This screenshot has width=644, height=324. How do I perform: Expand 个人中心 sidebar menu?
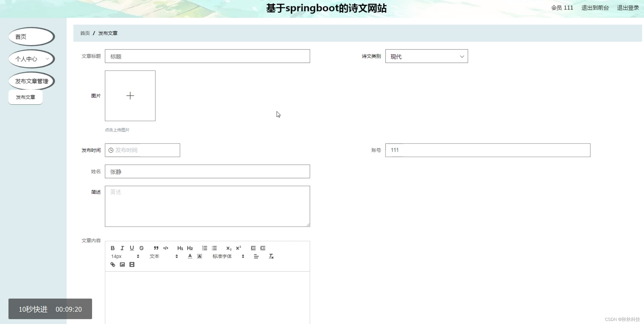tap(32, 59)
